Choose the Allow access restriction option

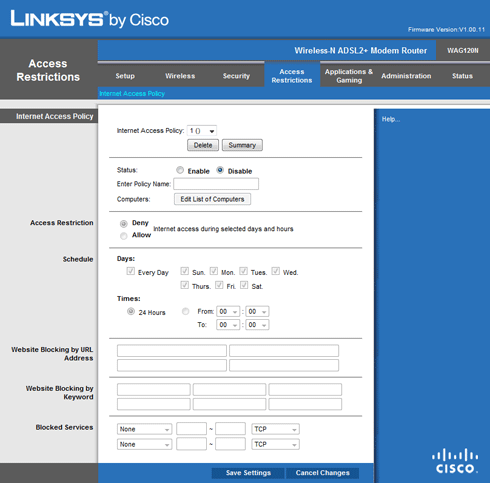point(124,236)
